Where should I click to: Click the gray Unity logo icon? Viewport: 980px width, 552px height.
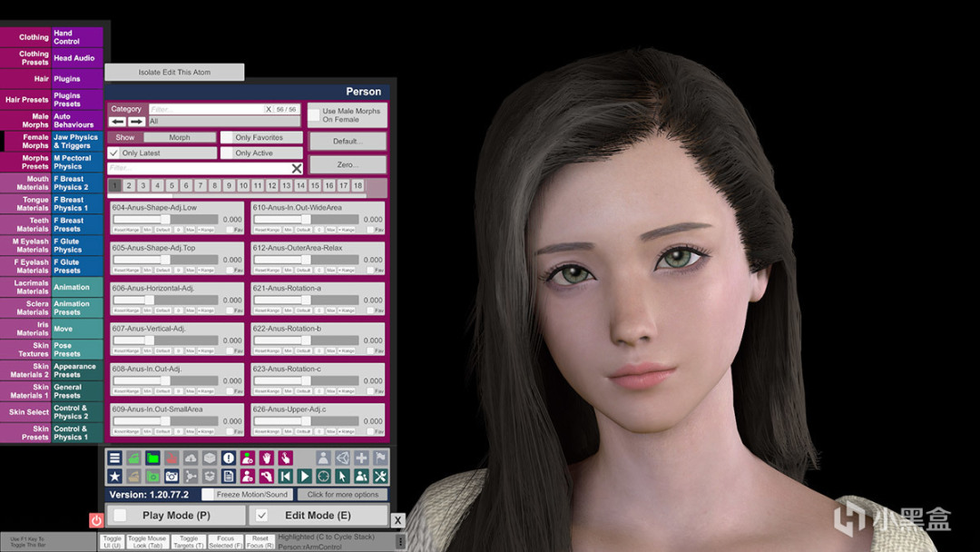[342, 458]
